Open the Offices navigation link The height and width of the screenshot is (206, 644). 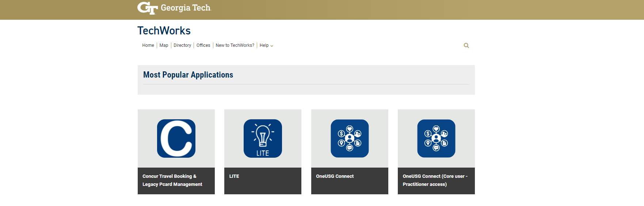(x=203, y=45)
